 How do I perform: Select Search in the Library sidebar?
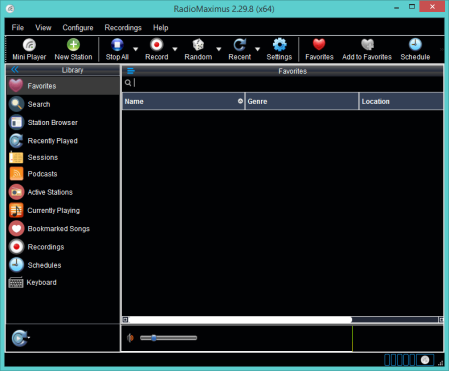[x=63, y=104]
